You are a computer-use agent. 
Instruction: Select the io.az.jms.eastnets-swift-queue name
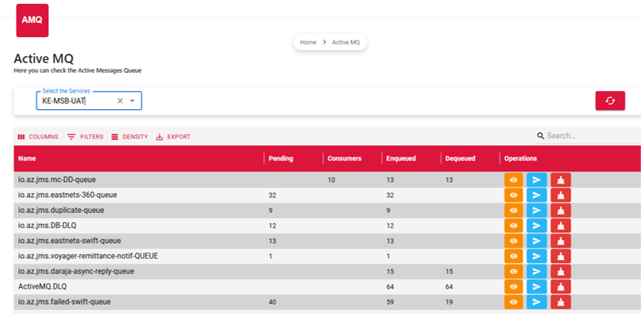click(x=70, y=241)
